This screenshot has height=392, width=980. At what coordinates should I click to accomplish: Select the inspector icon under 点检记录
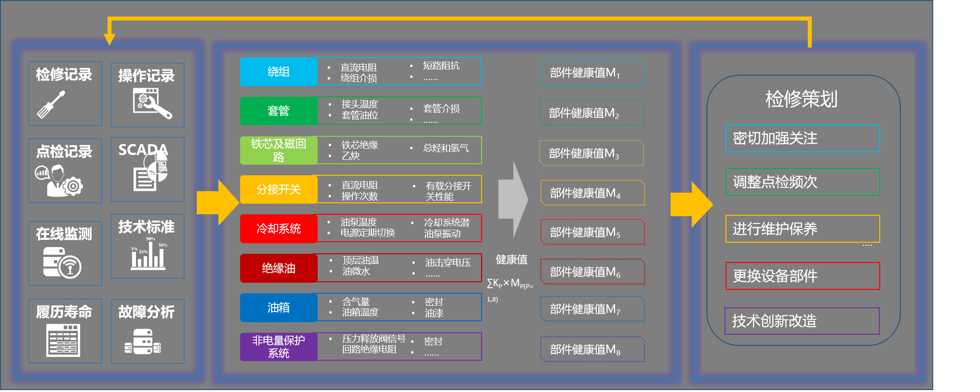click(x=59, y=180)
